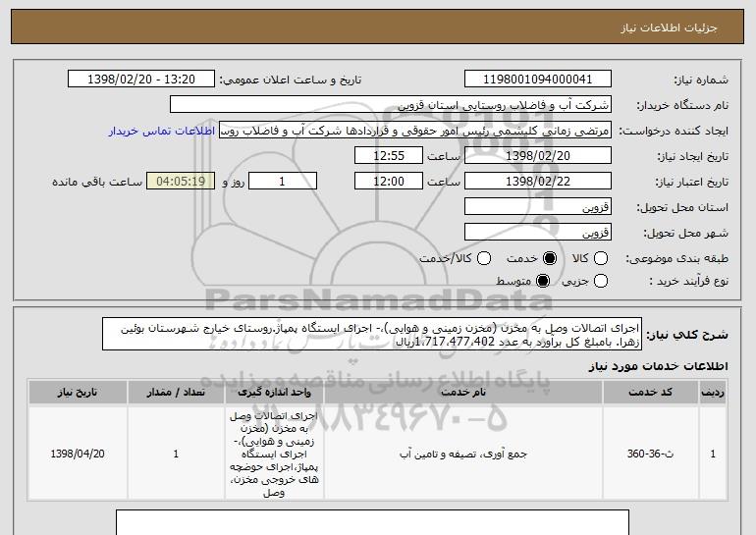This screenshot has width=756, height=535.
Task: Click the طبقه بندی موضوعی label
Action: tap(676, 259)
